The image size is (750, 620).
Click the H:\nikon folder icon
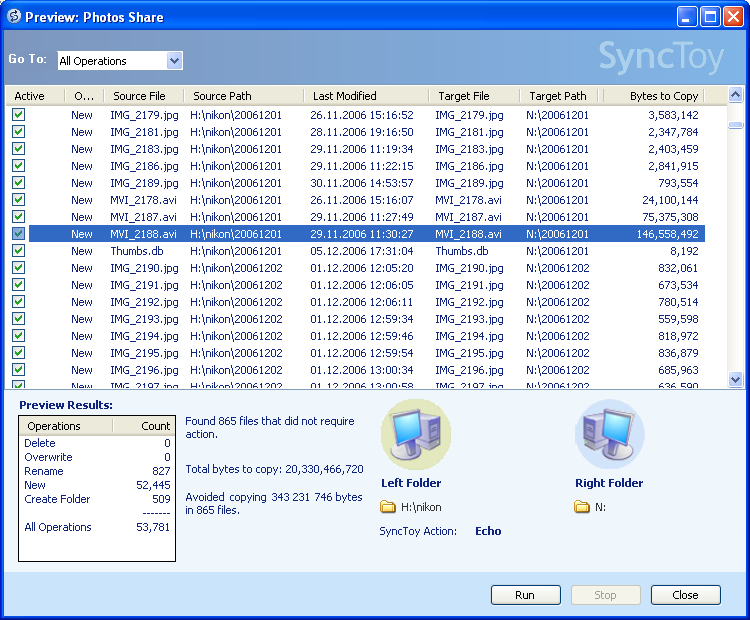coord(388,507)
